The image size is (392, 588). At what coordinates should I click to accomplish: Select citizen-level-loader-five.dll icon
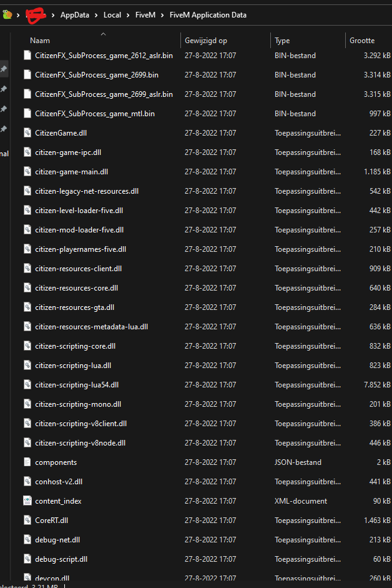pos(27,211)
